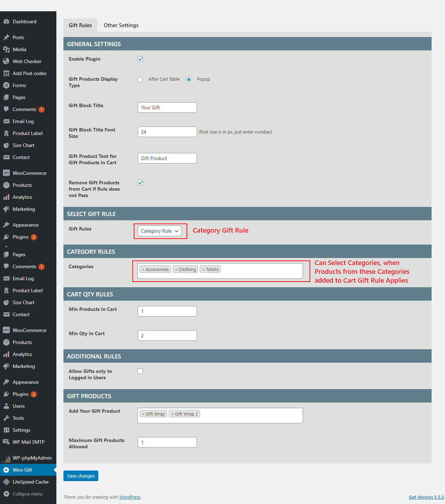Open the WordPress footer link
445x504 pixels.
click(x=130, y=497)
